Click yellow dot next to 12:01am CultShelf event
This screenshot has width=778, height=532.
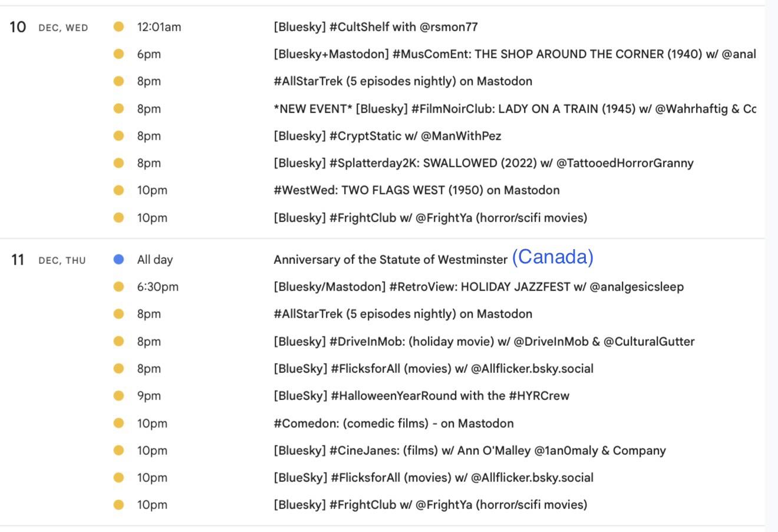point(118,27)
